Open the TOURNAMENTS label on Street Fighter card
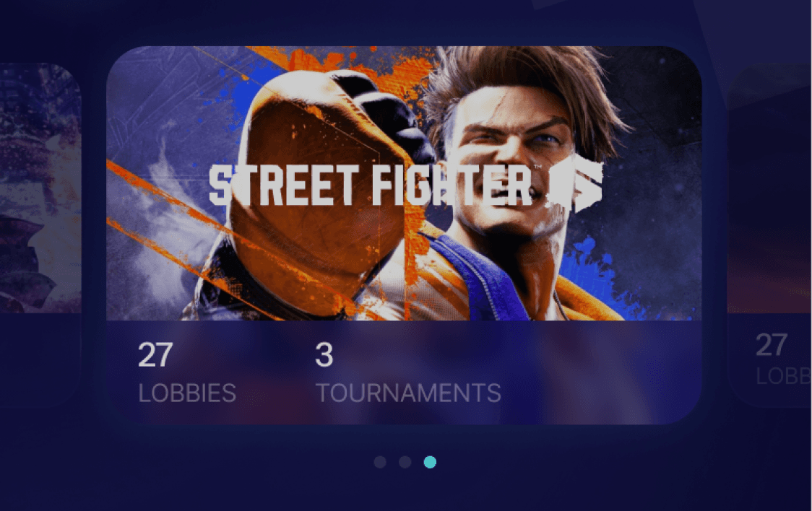 [x=409, y=393]
